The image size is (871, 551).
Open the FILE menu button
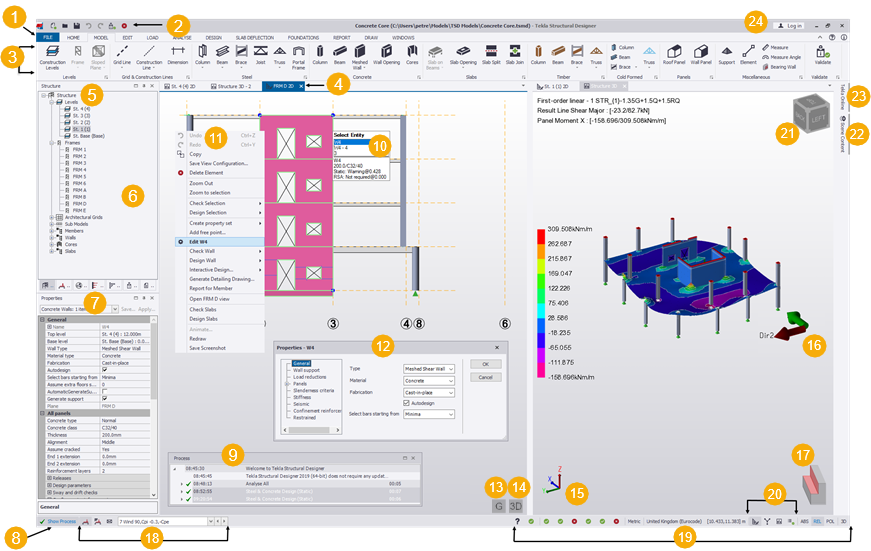[x=48, y=38]
